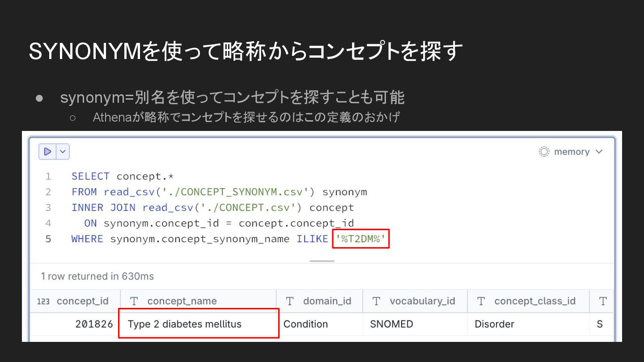Click the ILIKE keyword in the WHERE clause
644x362 pixels.
(x=313, y=239)
